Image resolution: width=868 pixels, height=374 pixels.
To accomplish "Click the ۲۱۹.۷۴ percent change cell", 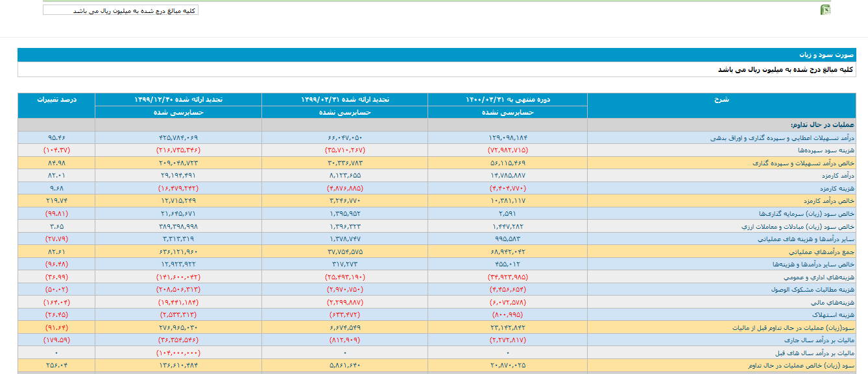I will click(56, 201).
